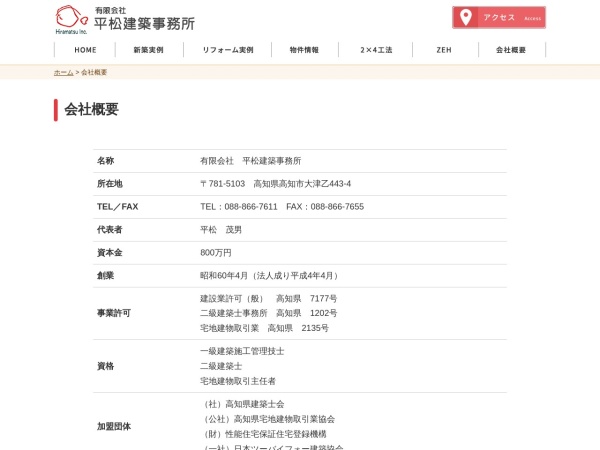Click the (財)性能住宅保証住宅登録機構 entry

(265, 434)
